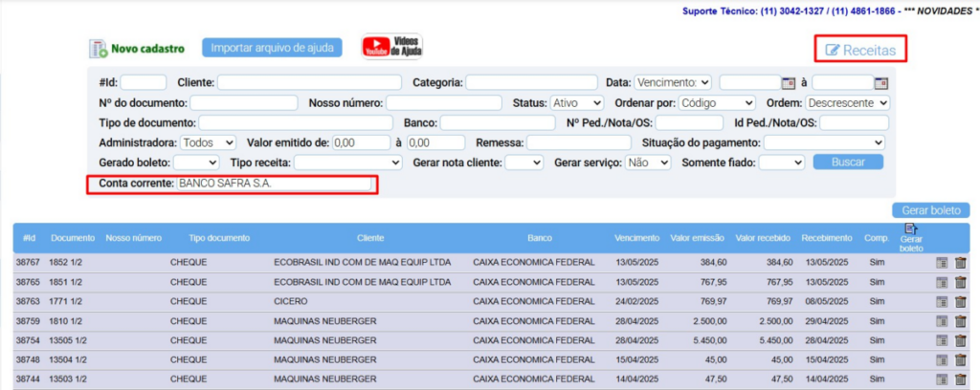Click the Buscar button

[848, 162]
